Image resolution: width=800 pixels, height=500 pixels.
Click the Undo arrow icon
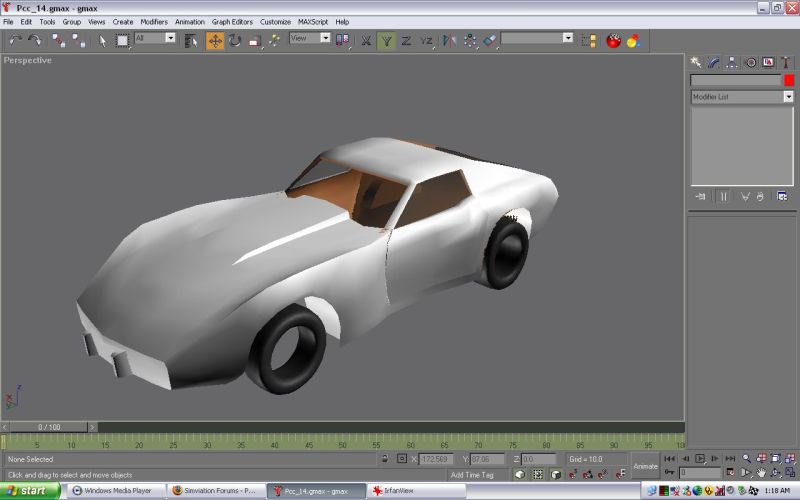coord(15,41)
